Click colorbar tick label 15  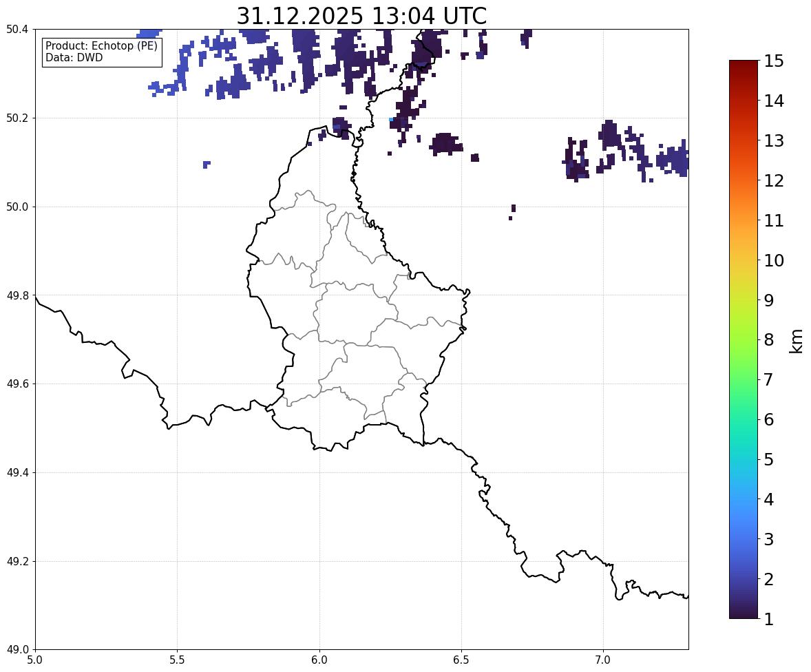click(774, 61)
